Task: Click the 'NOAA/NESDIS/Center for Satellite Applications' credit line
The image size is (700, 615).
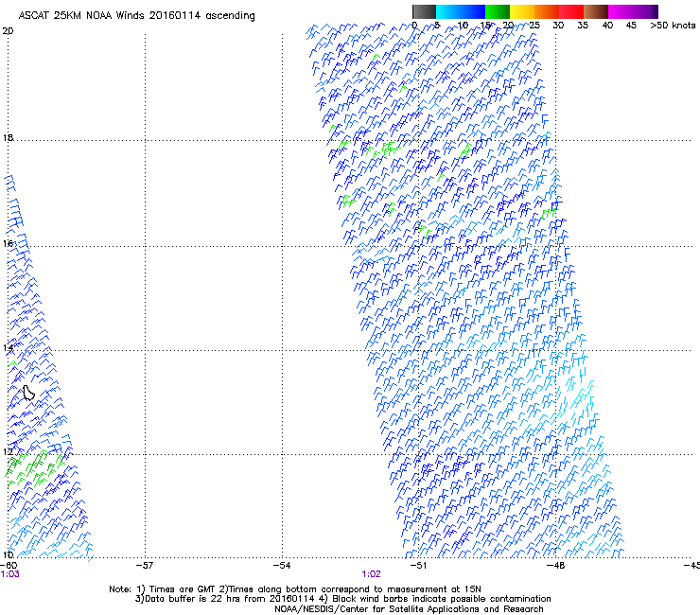Action: pyautogui.click(x=409, y=609)
